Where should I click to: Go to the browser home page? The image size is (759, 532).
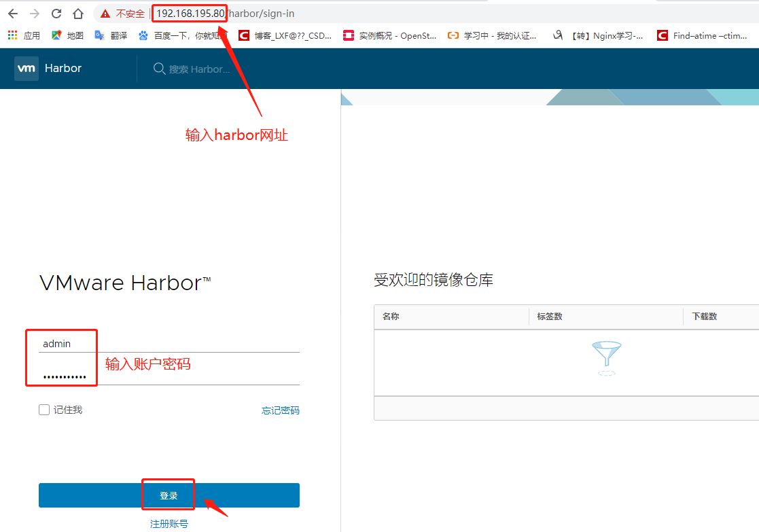pos(78,14)
